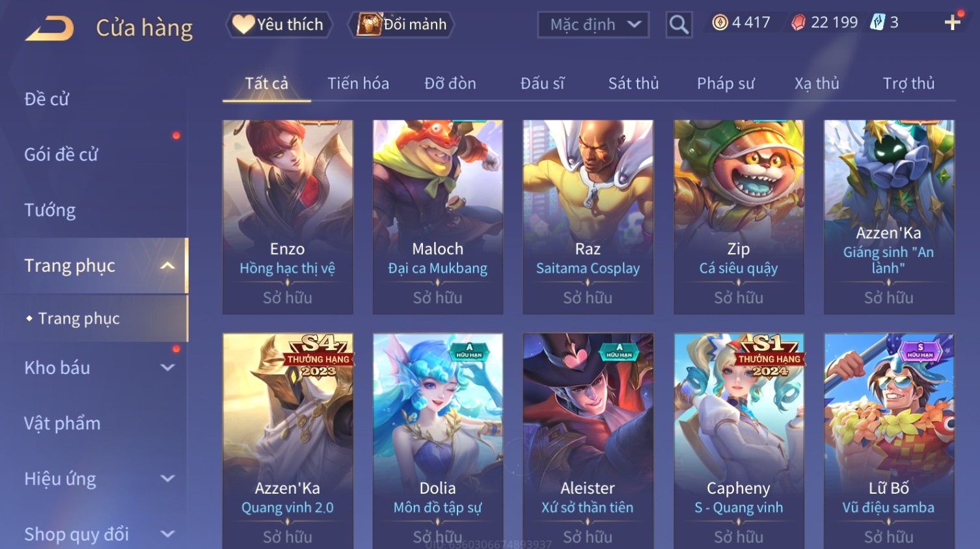980x549 pixels.
Task: Switch to the Pháp sư tab
Action: pyautogui.click(x=726, y=83)
